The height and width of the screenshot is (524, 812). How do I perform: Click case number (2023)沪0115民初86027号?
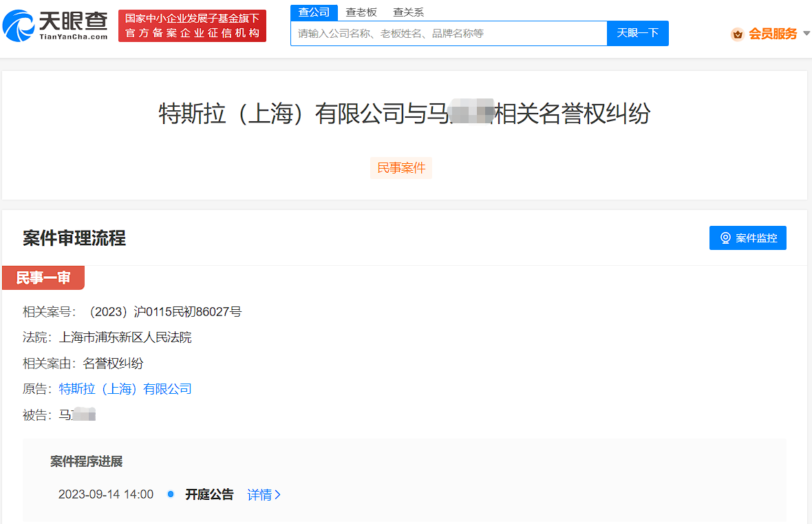164,311
